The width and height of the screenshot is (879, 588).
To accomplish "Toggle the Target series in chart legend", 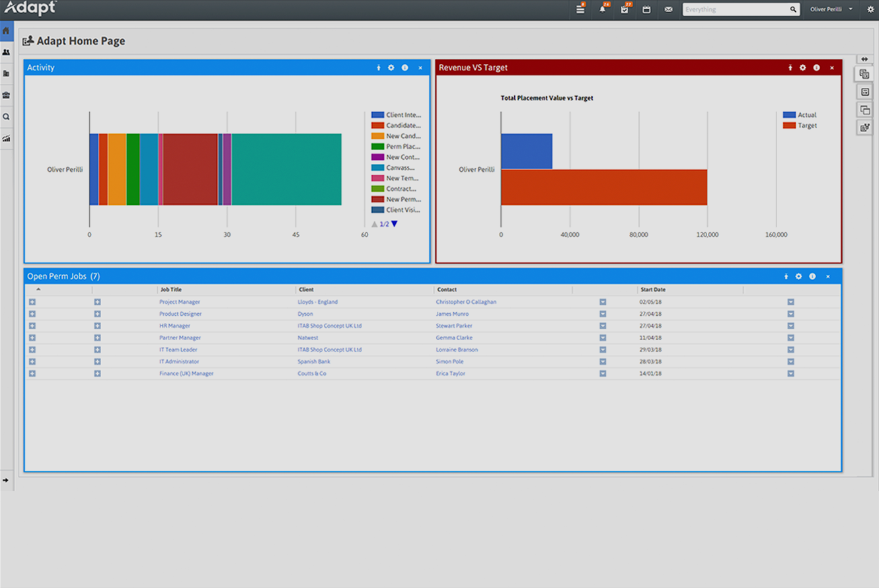I will (800, 126).
